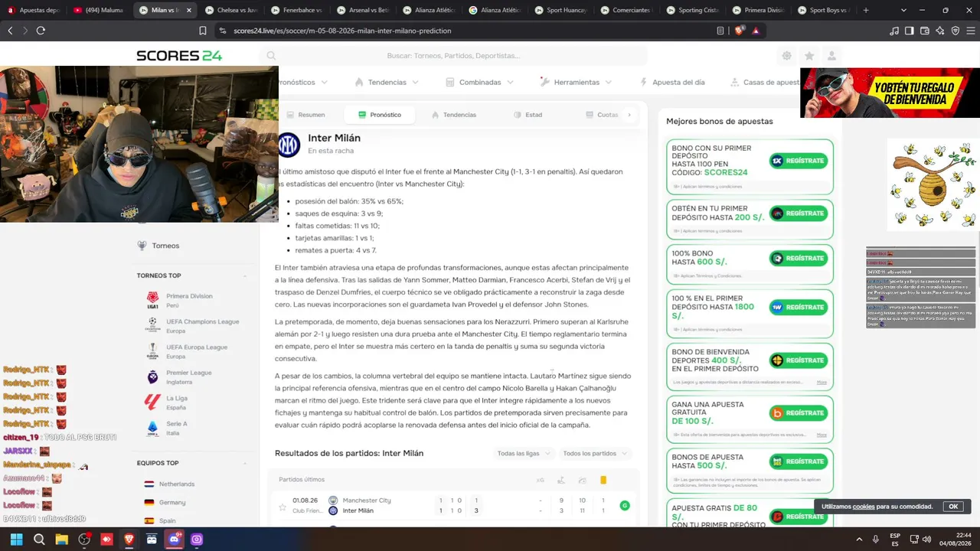Open the Brave Wallet icon
Screen dimensions: 980x551
click(x=925, y=31)
